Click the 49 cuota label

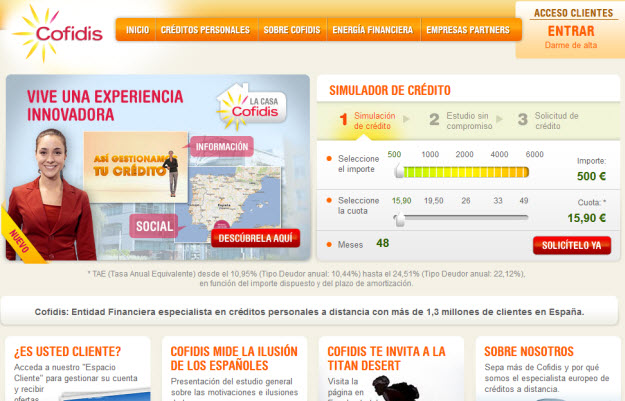524,201
